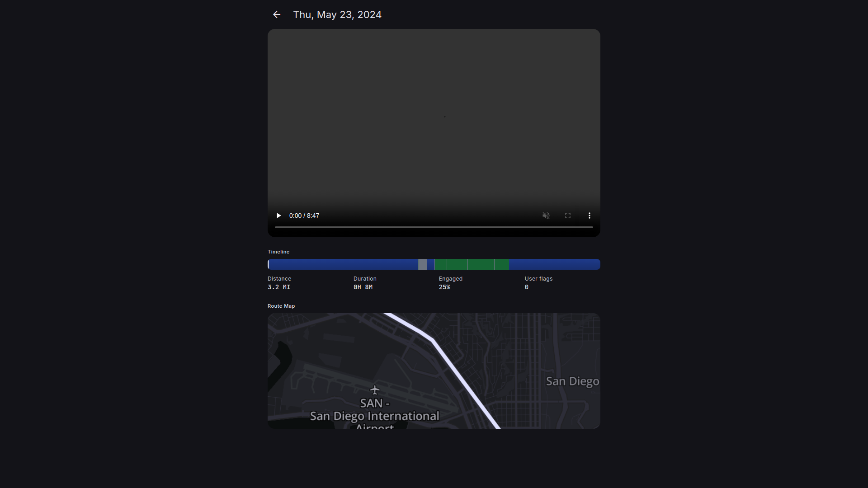Play the drive video
The image size is (868, 488).
point(278,216)
